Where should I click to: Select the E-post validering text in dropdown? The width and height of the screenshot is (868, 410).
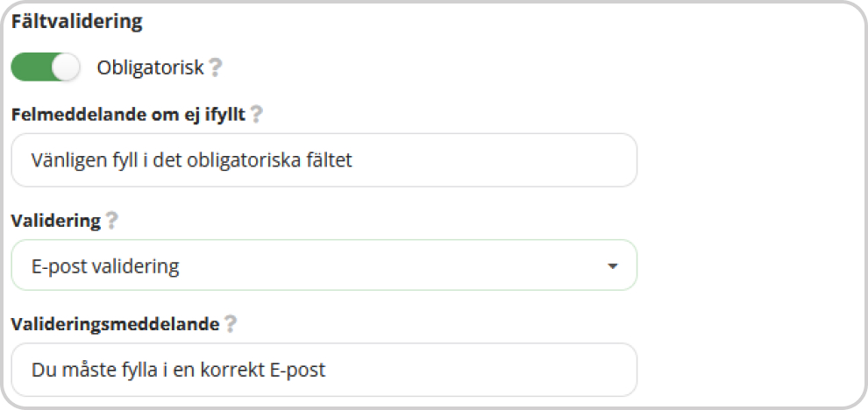click(105, 266)
